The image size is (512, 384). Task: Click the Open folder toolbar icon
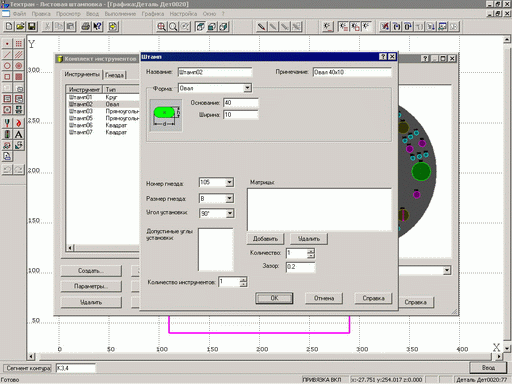coord(20,26)
